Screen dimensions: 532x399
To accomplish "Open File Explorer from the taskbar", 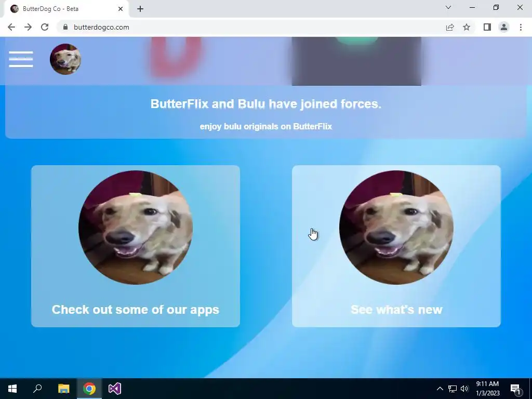I will pyautogui.click(x=63, y=389).
